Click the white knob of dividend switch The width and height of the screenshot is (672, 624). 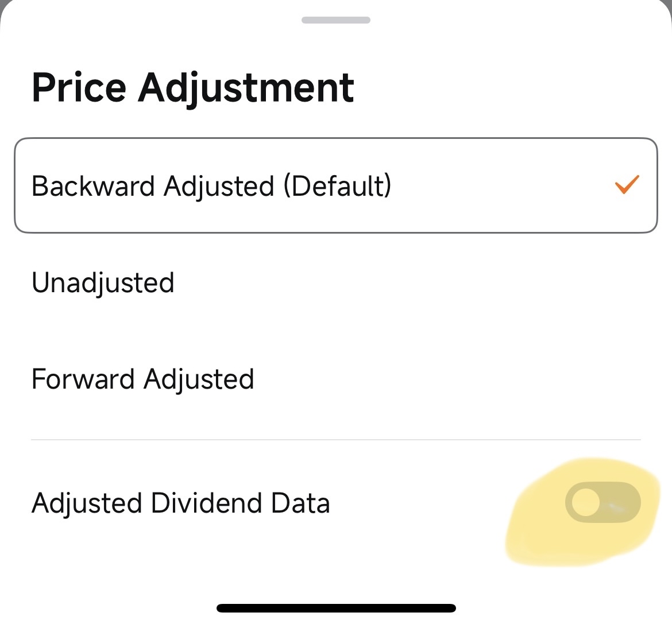tap(586, 502)
